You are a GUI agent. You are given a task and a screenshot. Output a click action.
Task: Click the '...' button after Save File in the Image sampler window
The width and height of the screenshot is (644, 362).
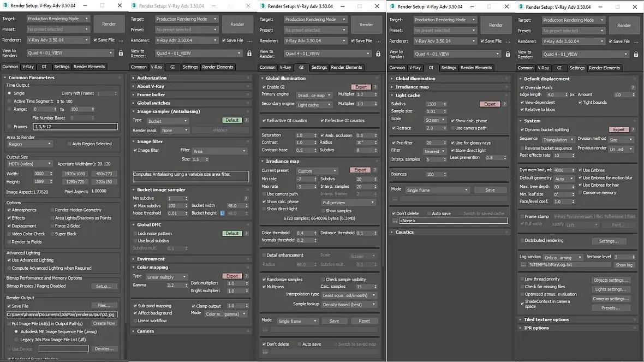[250, 41]
